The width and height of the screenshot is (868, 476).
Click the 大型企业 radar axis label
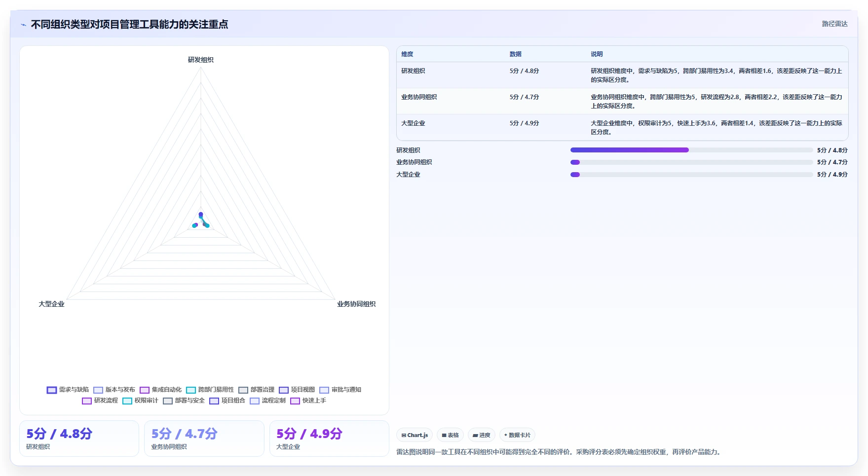tap(52, 304)
